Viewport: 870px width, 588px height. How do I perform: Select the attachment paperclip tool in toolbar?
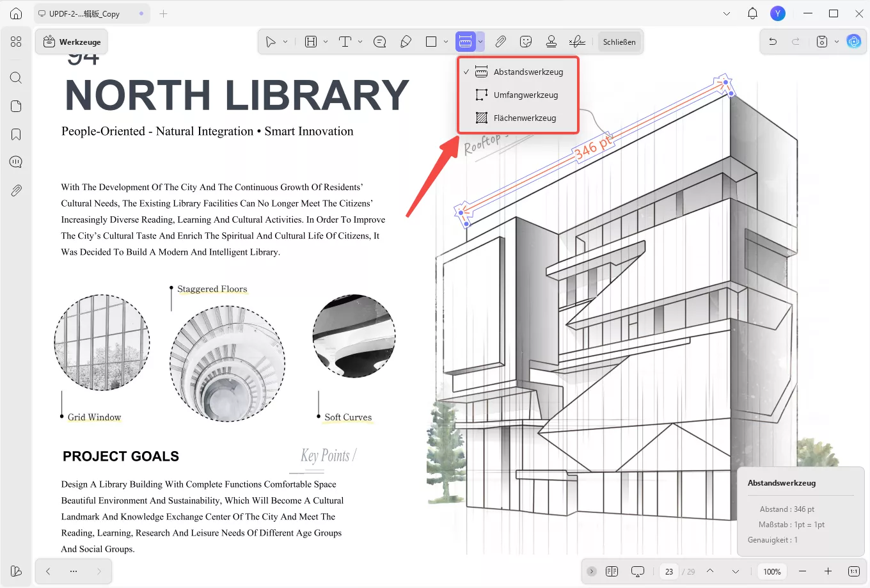pos(500,42)
